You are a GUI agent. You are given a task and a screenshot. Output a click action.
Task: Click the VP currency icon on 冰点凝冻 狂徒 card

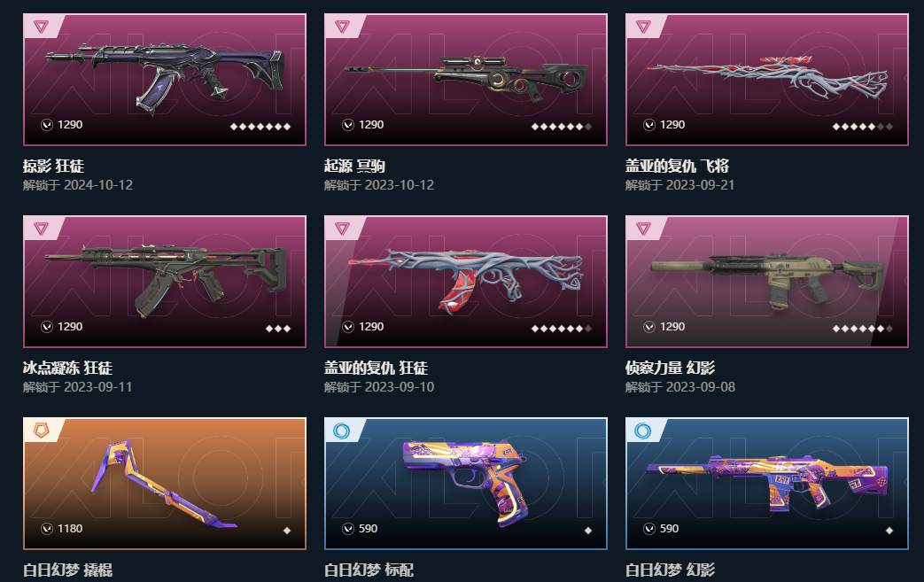(x=47, y=327)
